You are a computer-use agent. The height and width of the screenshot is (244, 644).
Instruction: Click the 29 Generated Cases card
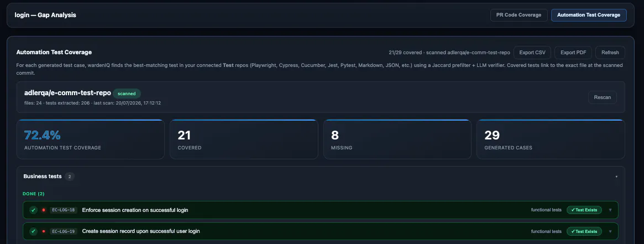551,139
